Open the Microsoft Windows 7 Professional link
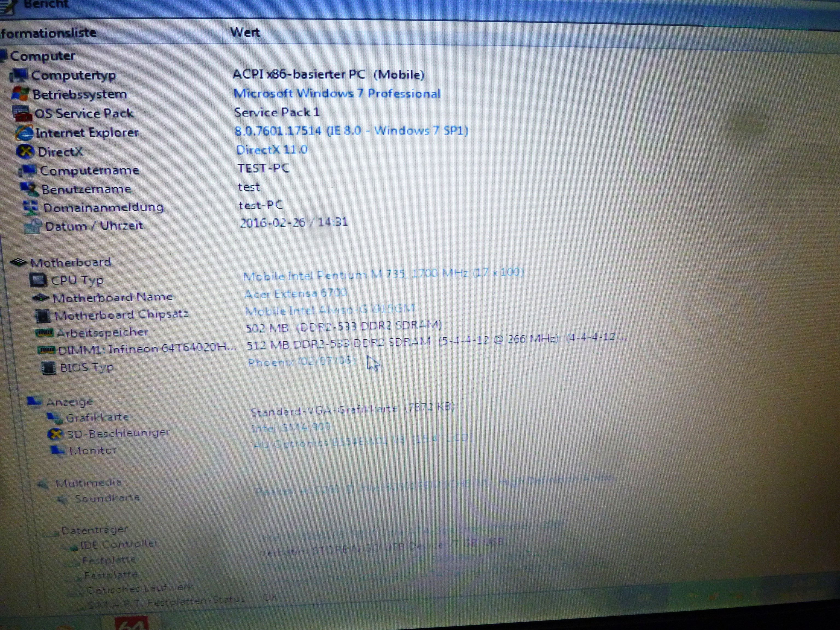The image size is (840, 630). (337, 94)
